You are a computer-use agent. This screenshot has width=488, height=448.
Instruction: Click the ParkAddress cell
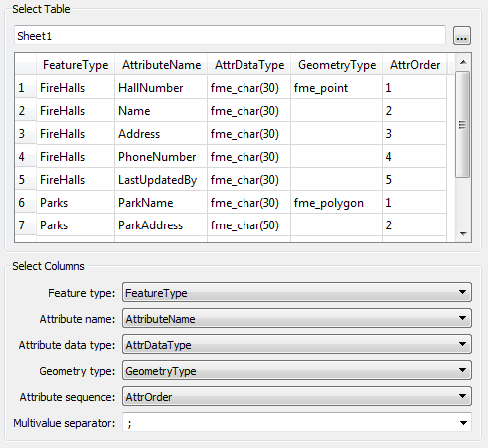pyautogui.click(x=161, y=225)
